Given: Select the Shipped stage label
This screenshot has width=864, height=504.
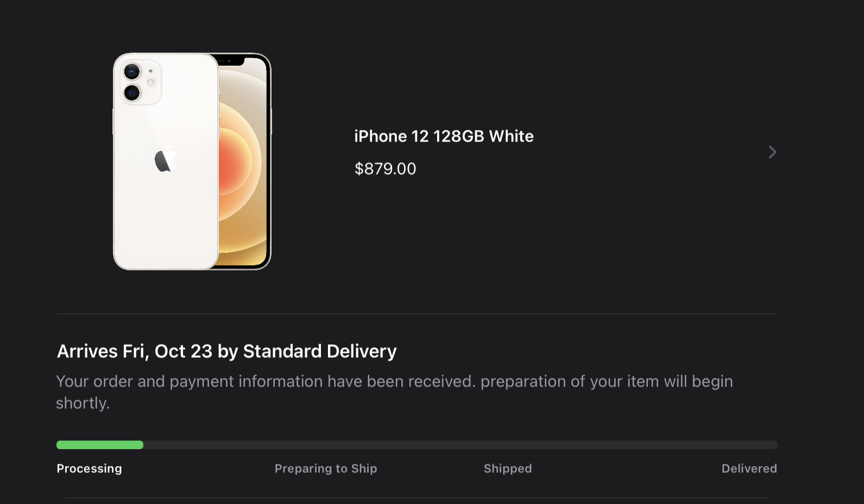Looking at the screenshot, I should (508, 468).
